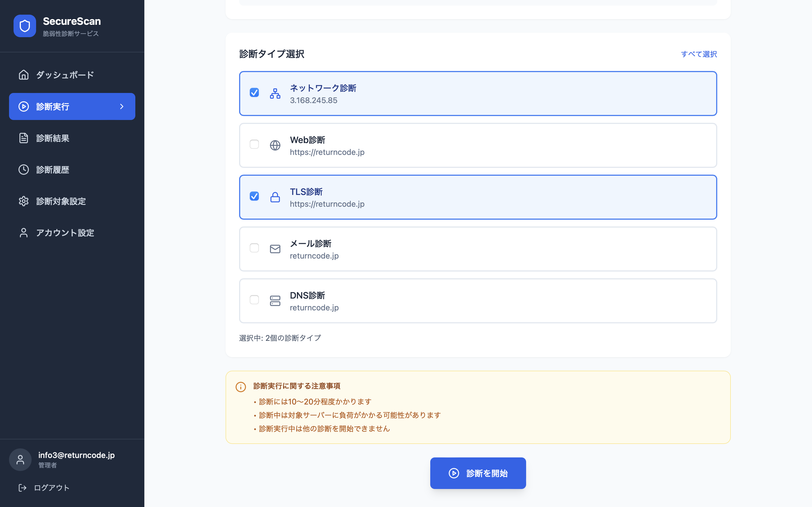Screen dimensions: 812x507
Task: Enable the DNS診断 checkbox
Action: tap(254, 299)
